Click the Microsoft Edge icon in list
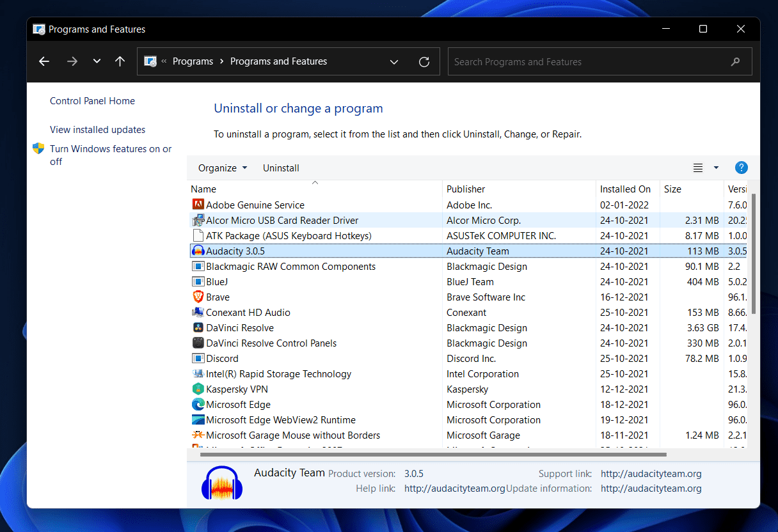 coord(198,404)
